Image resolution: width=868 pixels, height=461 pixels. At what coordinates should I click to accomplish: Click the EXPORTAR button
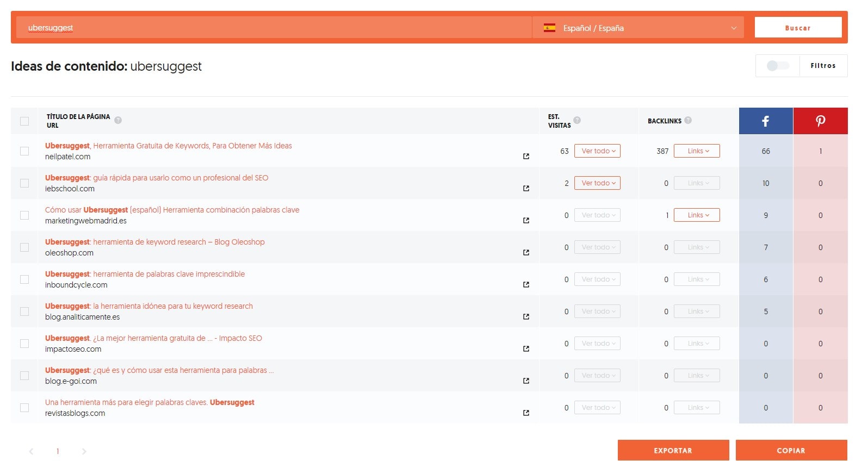coord(673,450)
